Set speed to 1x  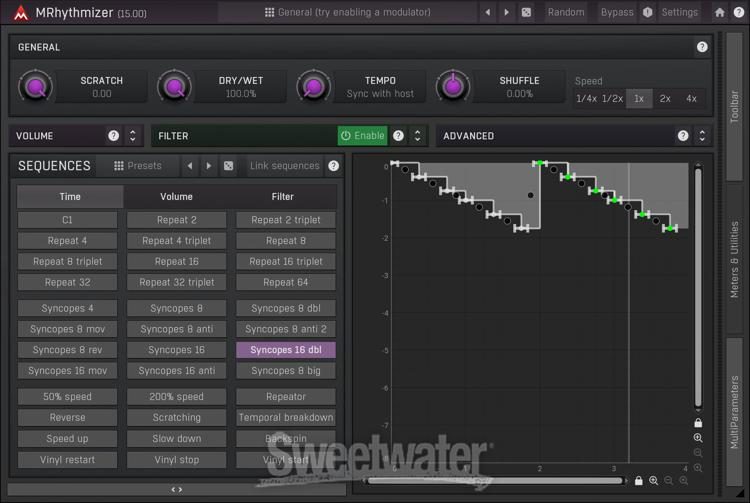click(639, 98)
